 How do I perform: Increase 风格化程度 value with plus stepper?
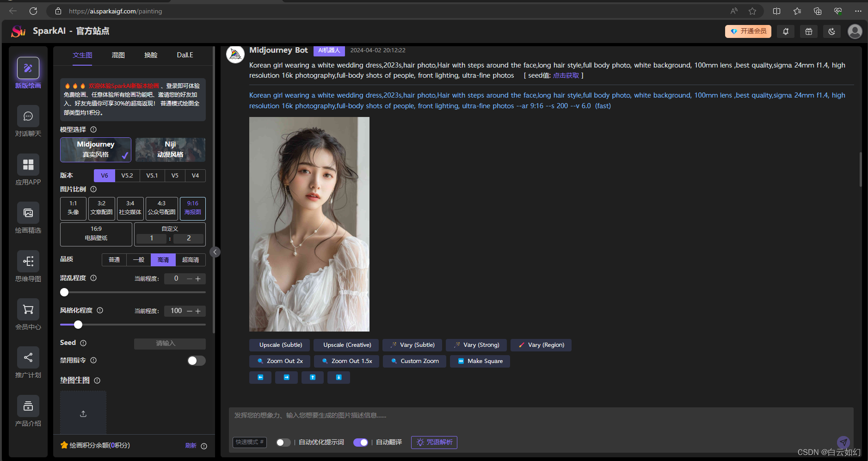[198, 311]
